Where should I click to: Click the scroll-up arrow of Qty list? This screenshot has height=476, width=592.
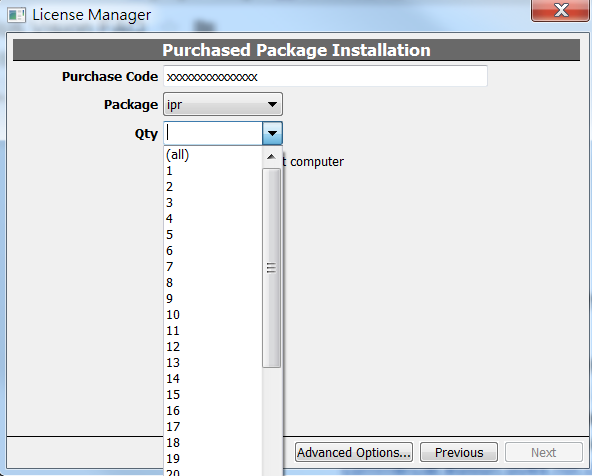pyautogui.click(x=271, y=157)
